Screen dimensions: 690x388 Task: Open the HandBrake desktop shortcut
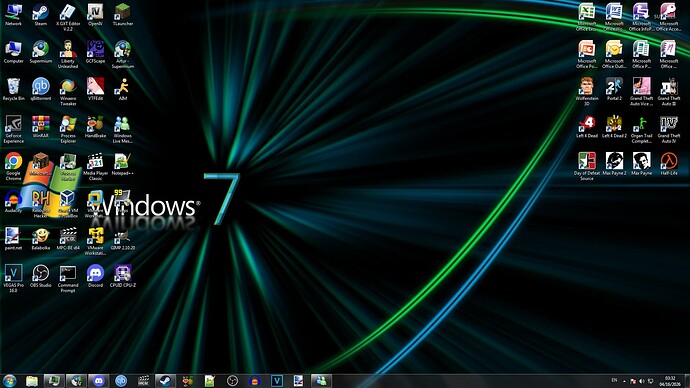(95, 127)
